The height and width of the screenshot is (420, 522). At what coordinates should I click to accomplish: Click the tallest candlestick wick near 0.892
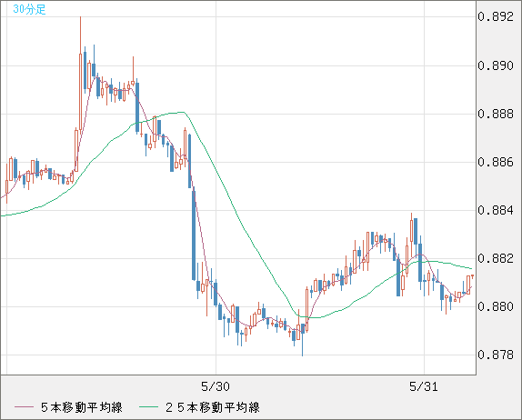[80, 34]
